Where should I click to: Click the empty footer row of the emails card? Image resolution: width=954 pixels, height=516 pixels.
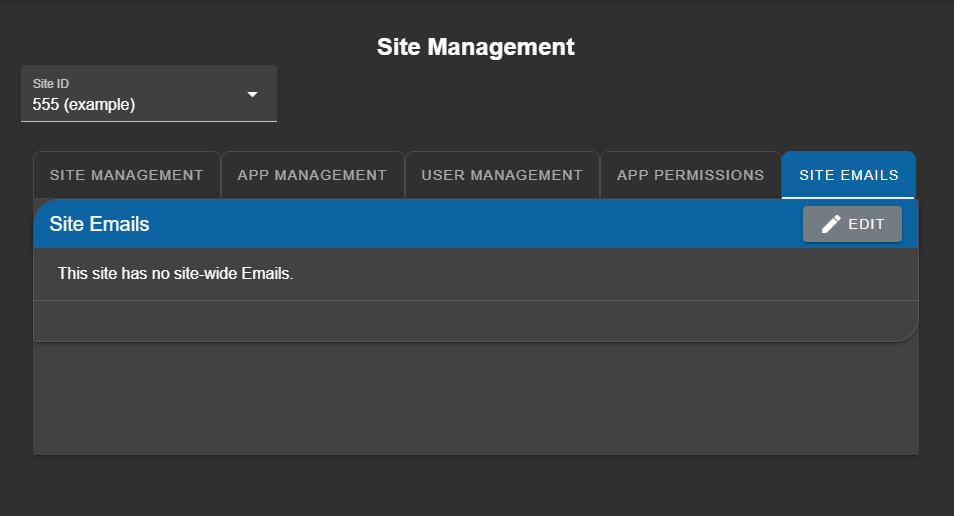coord(475,321)
